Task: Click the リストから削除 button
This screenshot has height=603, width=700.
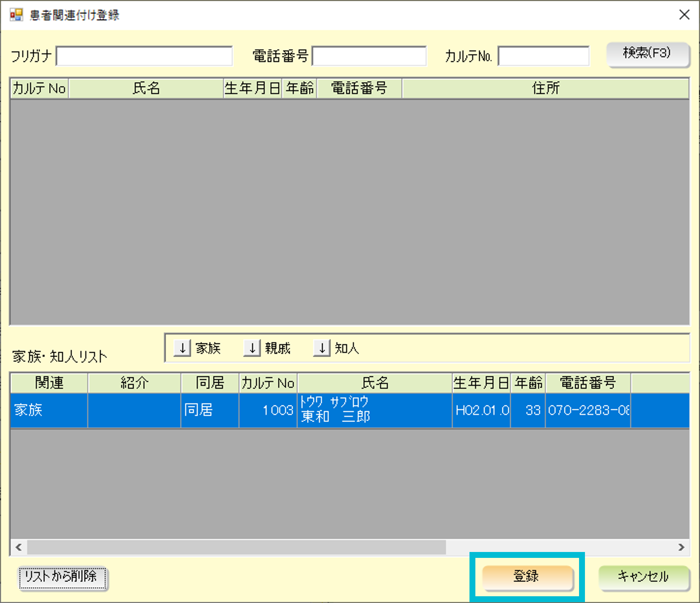Action: (x=62, y=577)
